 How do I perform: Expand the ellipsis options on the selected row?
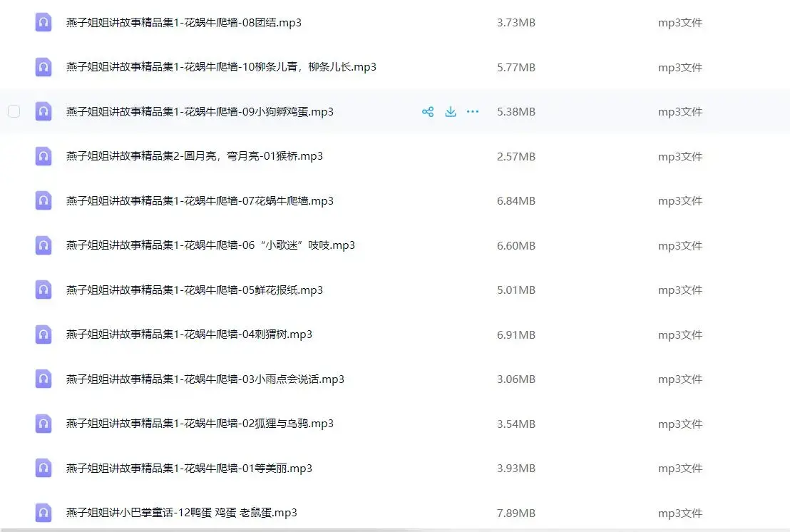[x=472, y=111]
